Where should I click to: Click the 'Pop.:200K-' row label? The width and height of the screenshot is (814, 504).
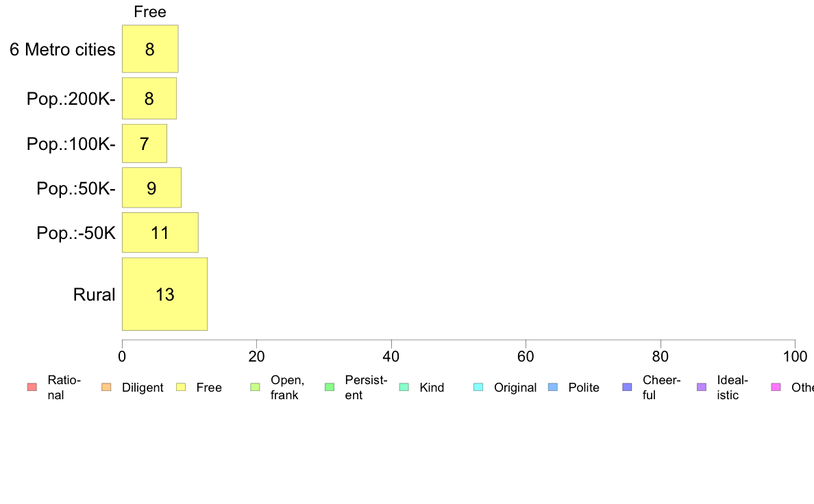[71, 99]
